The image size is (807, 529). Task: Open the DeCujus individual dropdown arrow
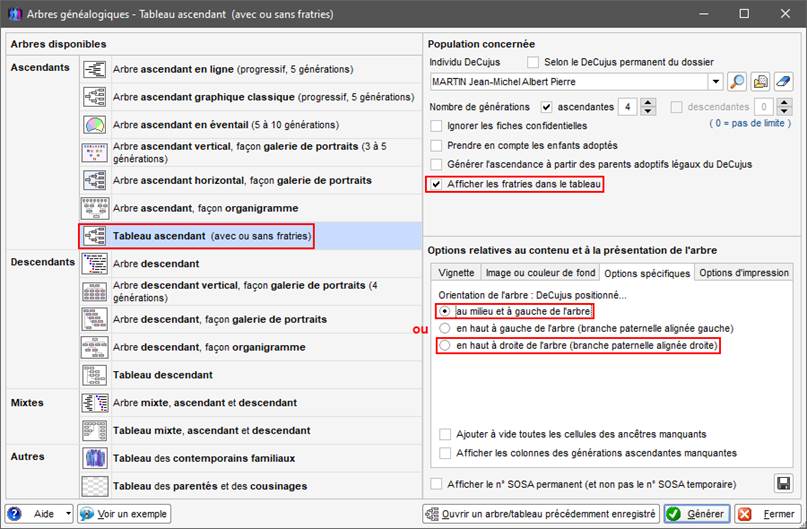click(716, 82)
